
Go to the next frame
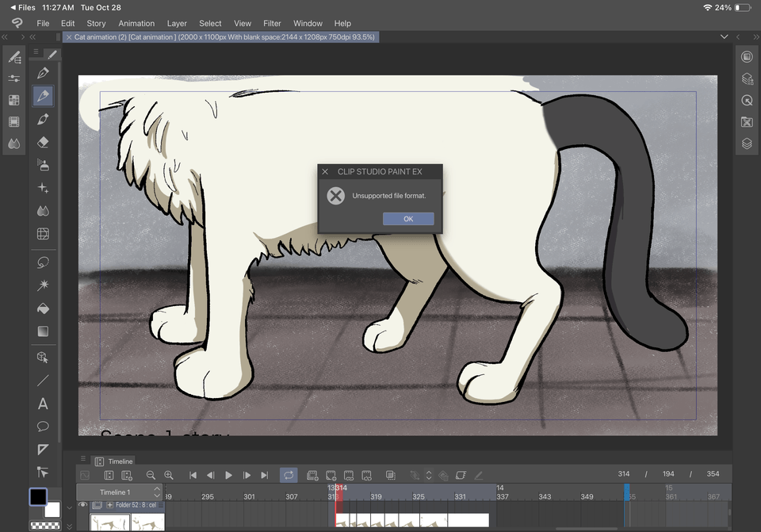[247, 475]
